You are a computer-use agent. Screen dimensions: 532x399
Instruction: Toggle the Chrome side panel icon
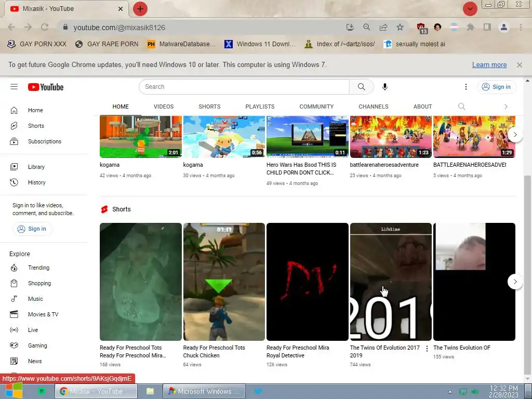point(487,27)
